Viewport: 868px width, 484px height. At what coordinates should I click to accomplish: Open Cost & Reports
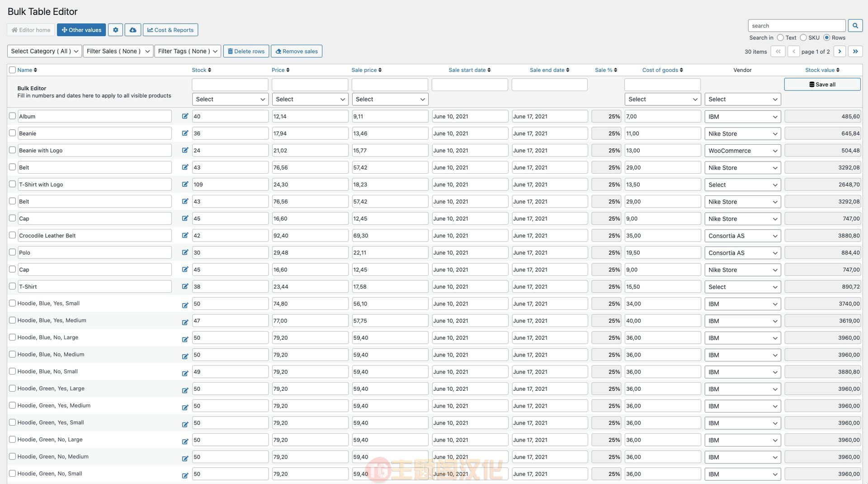(x=170, y=30)
